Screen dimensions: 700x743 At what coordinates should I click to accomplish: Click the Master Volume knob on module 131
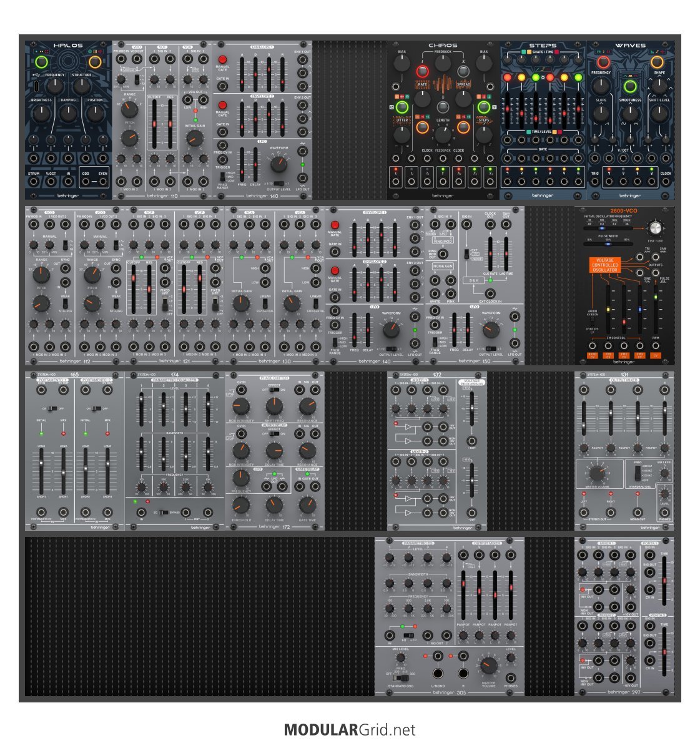[x=596, y=473]
